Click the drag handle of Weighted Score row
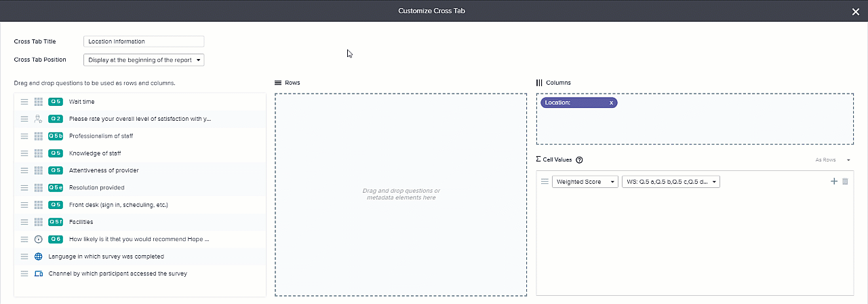This screenshot has height=304, width=868. 544,182
